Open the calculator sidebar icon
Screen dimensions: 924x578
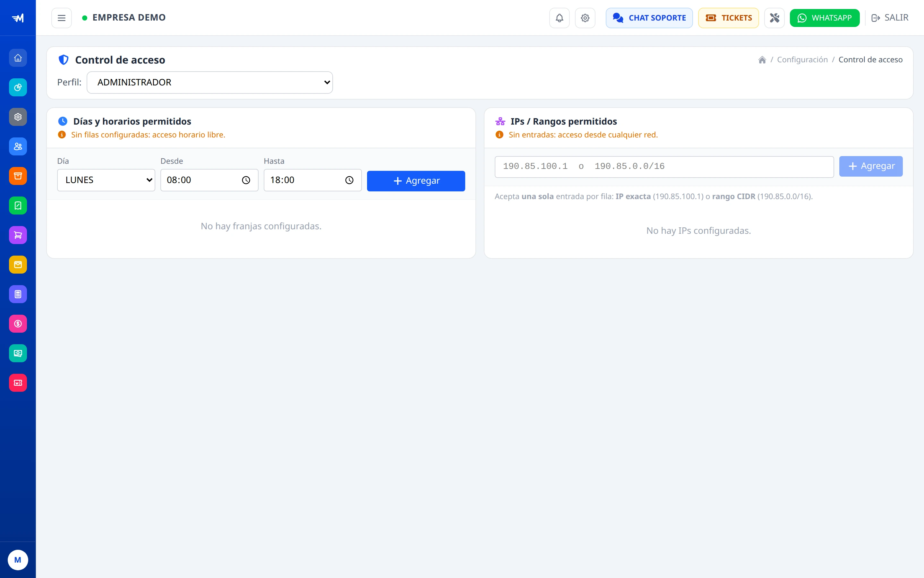point(18,294)
